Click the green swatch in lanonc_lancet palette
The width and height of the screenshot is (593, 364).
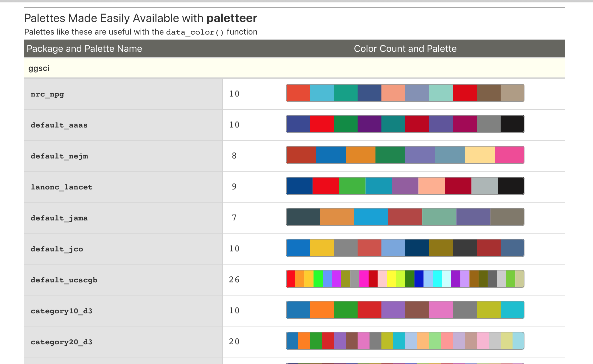tap(352, 186)
